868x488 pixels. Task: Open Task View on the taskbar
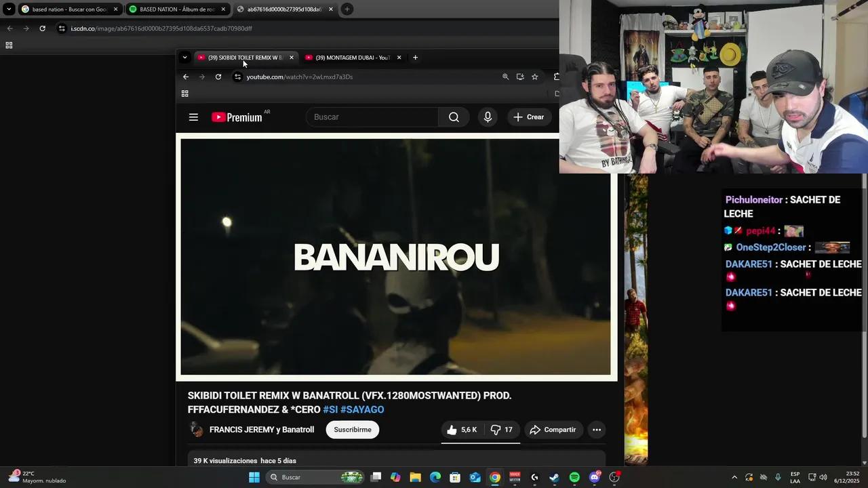[376, 477]
